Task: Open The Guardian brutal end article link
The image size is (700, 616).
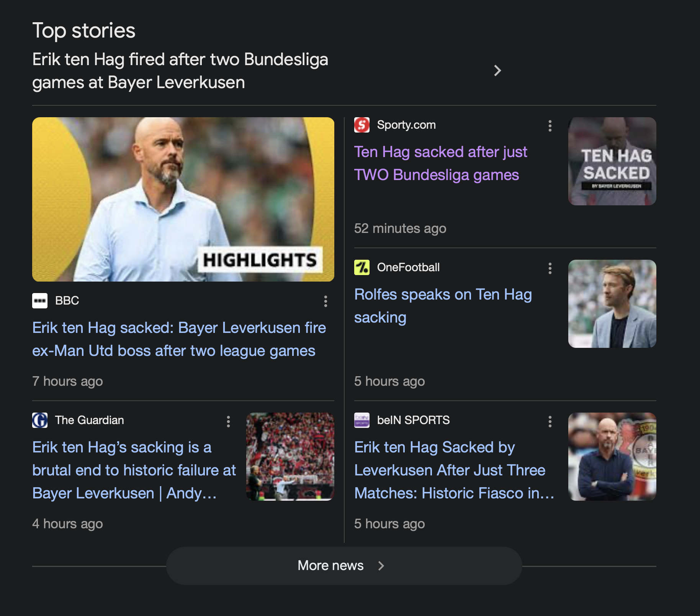Action: coord(134,470)
